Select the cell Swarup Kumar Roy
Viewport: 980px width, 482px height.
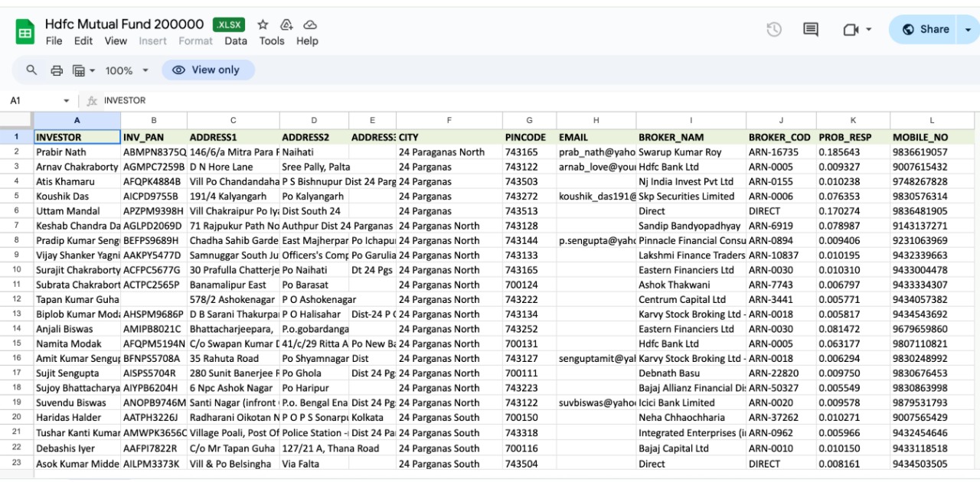coord(691,152)
